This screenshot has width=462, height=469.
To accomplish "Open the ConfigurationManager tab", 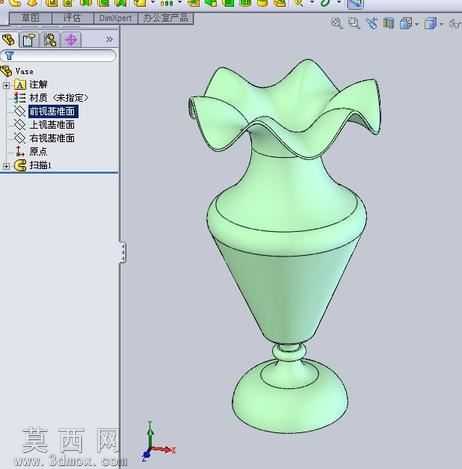I will click(x=50, y=40).
